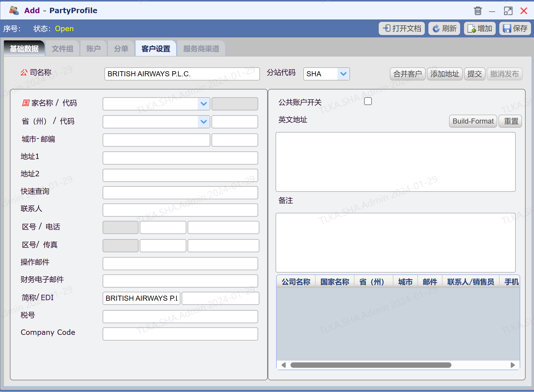Click the province code field
This screenshot has width=534, height=392.
[x=235, y=122]
